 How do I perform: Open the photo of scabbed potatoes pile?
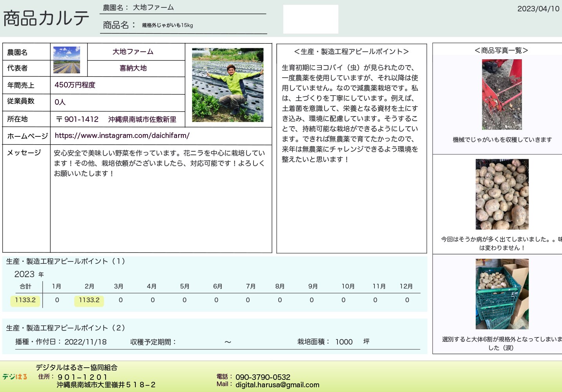[x=502, y=194]
